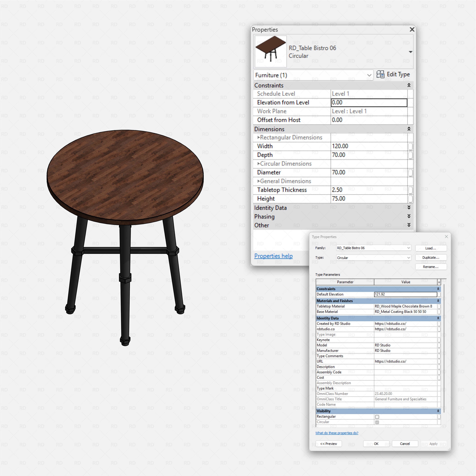The height and width of the screenshot is (476, 476).
Task: Click the Value column header
Action: pos(405,282)
